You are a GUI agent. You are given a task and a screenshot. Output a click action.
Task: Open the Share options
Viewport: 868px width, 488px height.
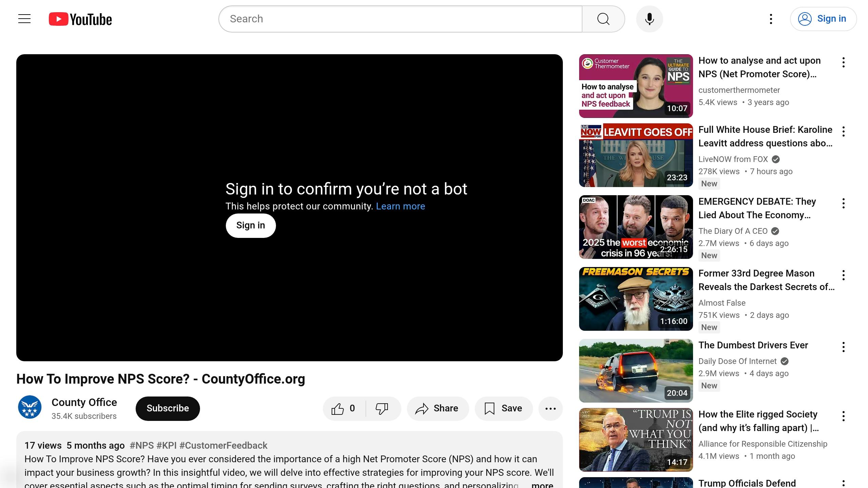click(438, 408)
